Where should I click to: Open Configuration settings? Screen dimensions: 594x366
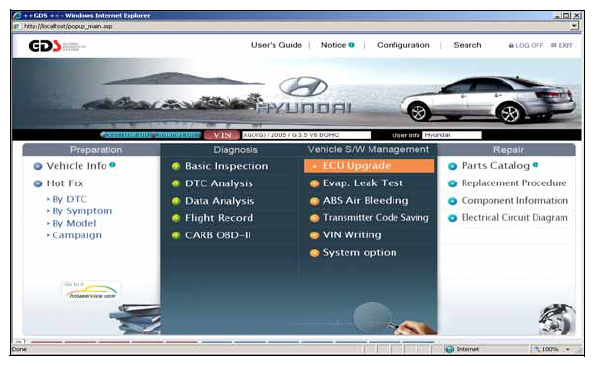pyautogui.click(x=403, y=45)
